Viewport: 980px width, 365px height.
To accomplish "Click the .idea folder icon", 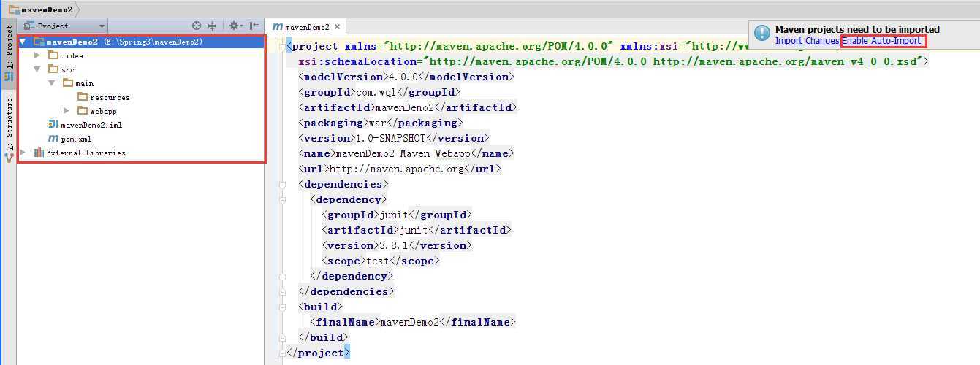I will (53, 55).
